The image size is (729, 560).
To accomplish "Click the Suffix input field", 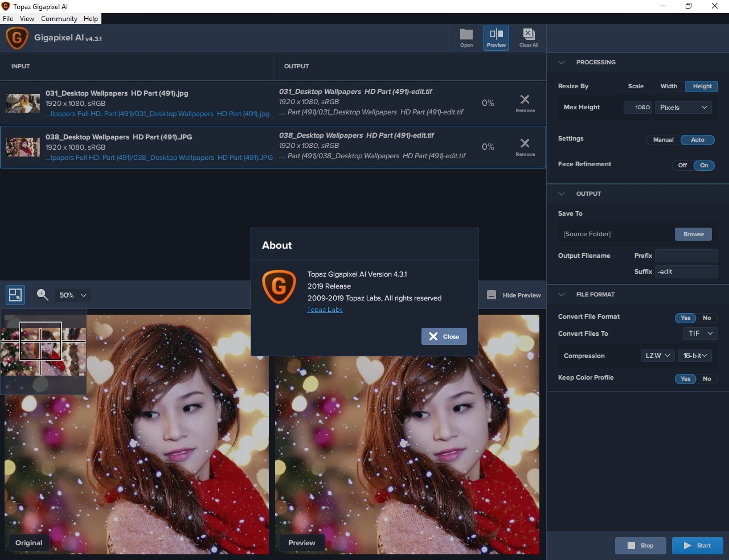I will point(686,271).
